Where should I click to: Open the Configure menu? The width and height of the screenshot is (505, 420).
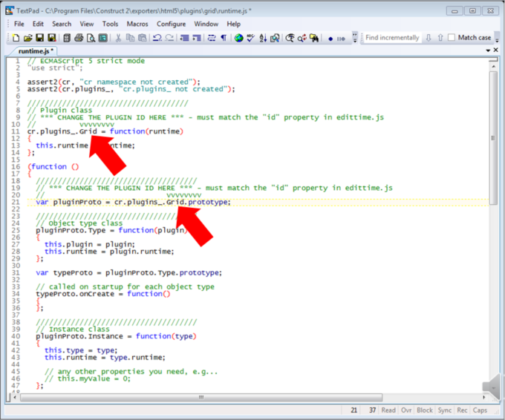point(171,24)
